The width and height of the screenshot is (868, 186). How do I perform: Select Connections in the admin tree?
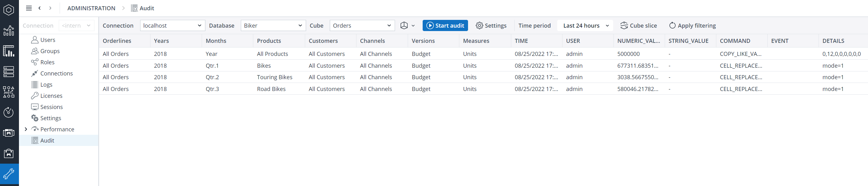tap(57, 73)
